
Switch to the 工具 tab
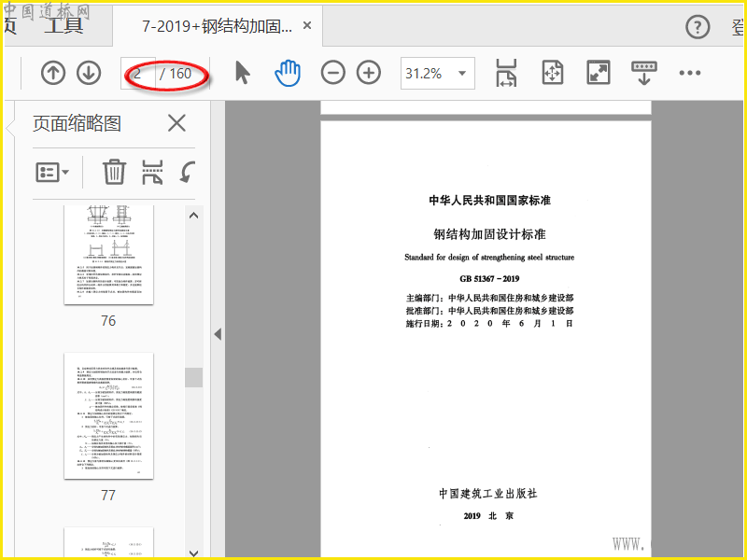pos(63,26)
